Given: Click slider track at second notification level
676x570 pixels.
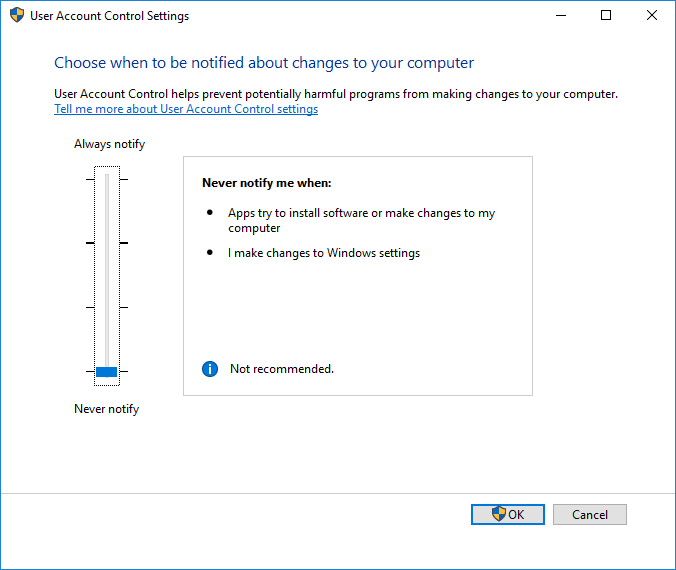Looking at the screenshot, I should click(x=107, y=243).
